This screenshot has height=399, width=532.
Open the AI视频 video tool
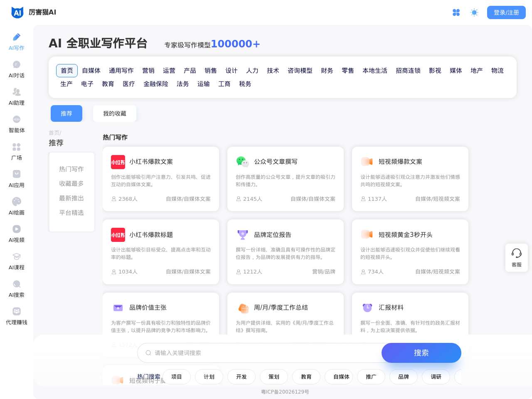17,234
